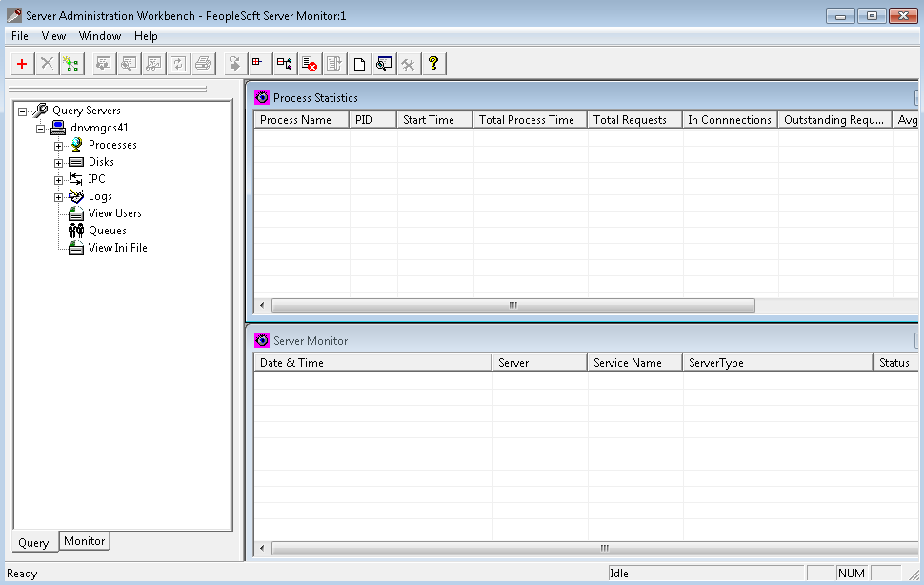Click the computer icon for dnvmgcs41
Image resolution: width=924 pixels, height=585 pixels.
(58, 128)
